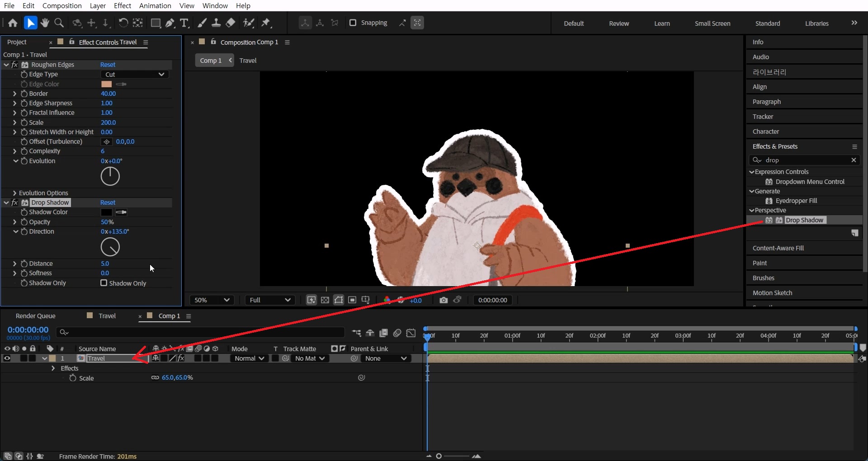Click the Effects & Presets search field
The image size is (868, 461).
[x=805, y=160]
